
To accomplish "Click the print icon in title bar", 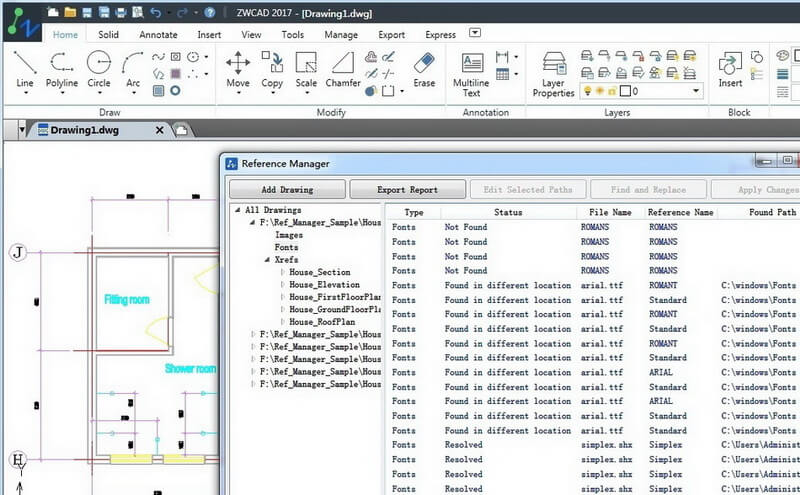I will [120, 12].
